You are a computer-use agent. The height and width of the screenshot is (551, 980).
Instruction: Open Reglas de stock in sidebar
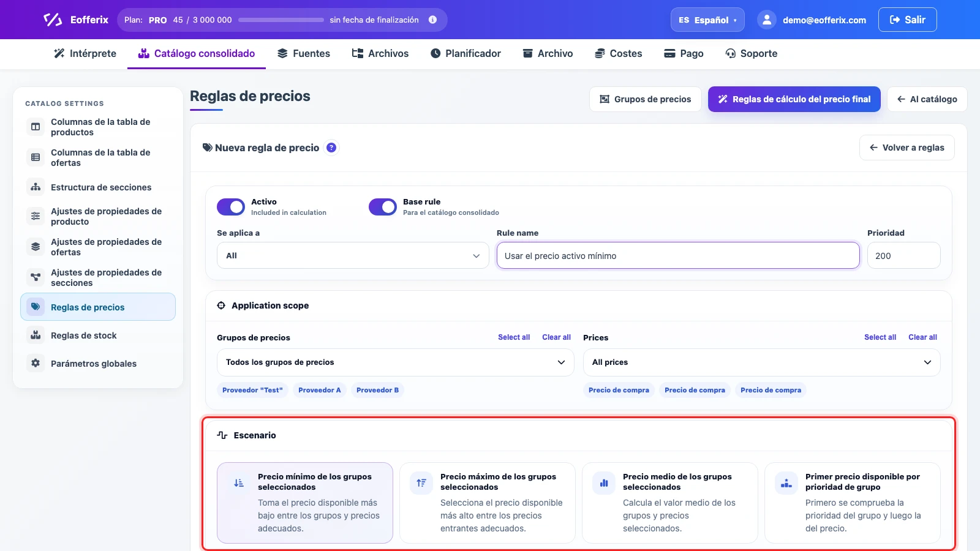point(98,335)
